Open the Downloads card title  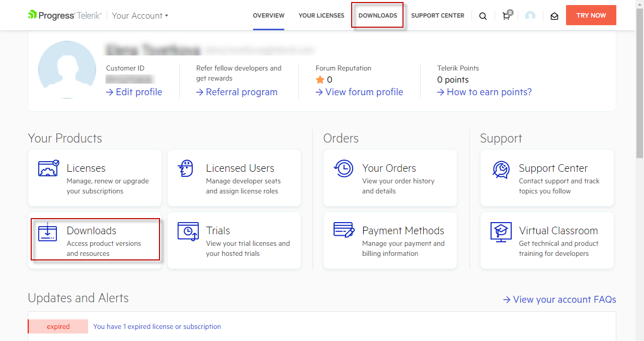tap(92, 231)
